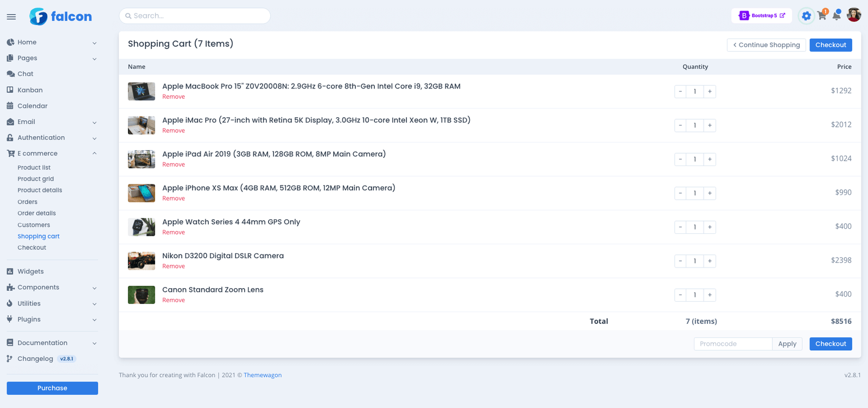This screenshot has height=408, width=868.
Task: Go to Product list submenu item
Action: [x=34, y=168]
